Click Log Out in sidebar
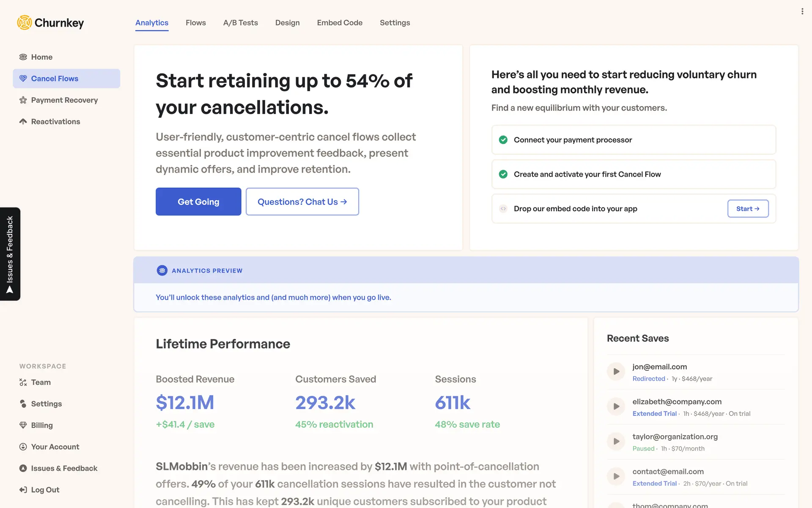Screen dimensions: 812x508 tap(45, 490)
